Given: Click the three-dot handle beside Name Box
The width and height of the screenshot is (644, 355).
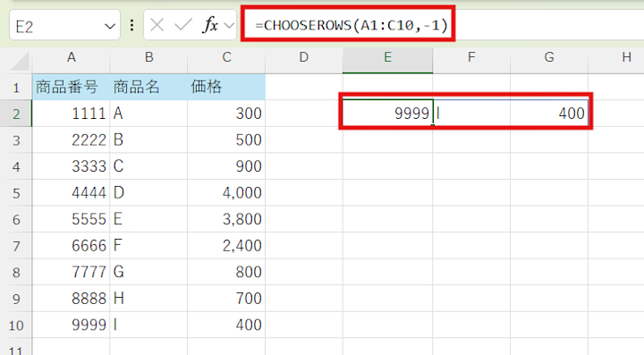Looking at the screenshot, I should click(131, 25).
